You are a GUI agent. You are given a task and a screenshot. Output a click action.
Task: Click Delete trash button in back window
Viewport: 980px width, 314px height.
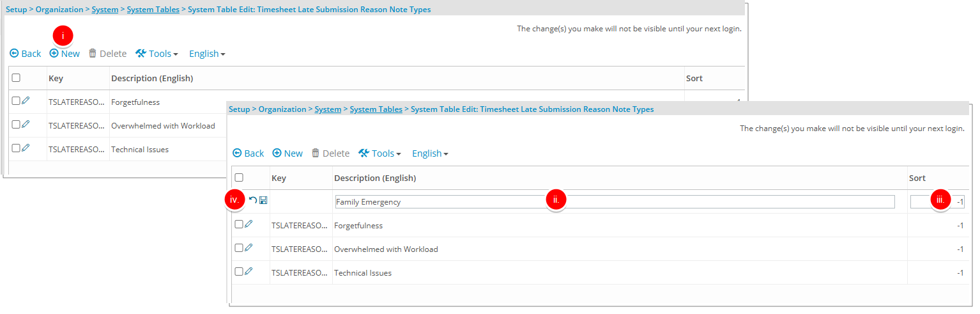pos(107,54)
